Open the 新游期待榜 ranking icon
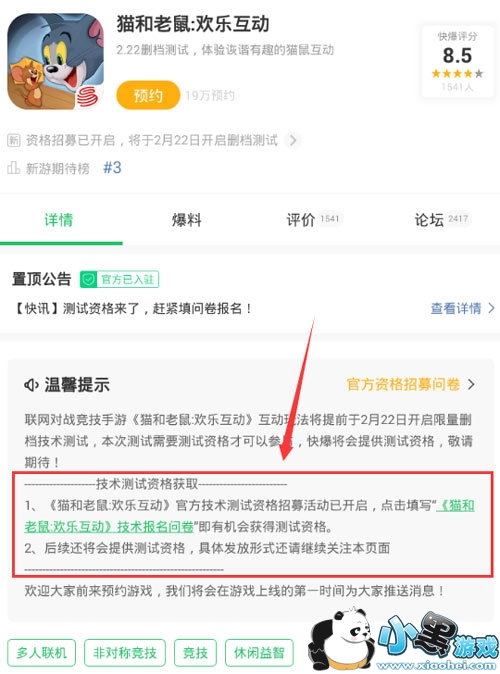 [13, 168]
